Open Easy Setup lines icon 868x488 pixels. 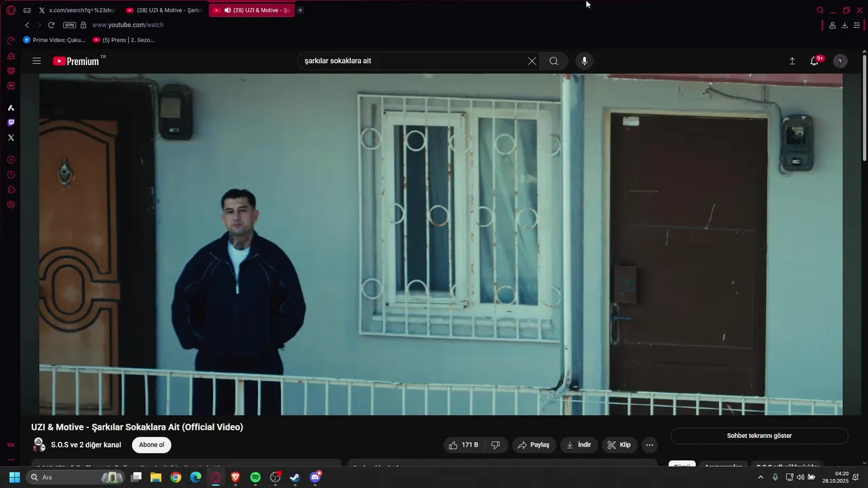click(x=856, y=25)
